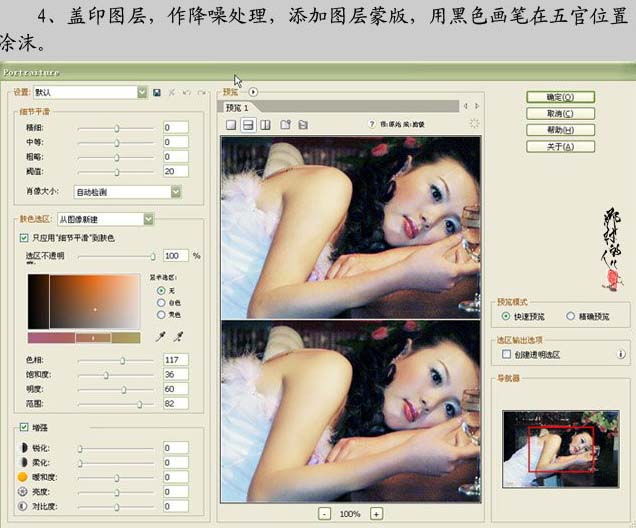Click the question mark help icon above preview
Image resolution: width=636 pixels, height=528 pixels.
371,124
